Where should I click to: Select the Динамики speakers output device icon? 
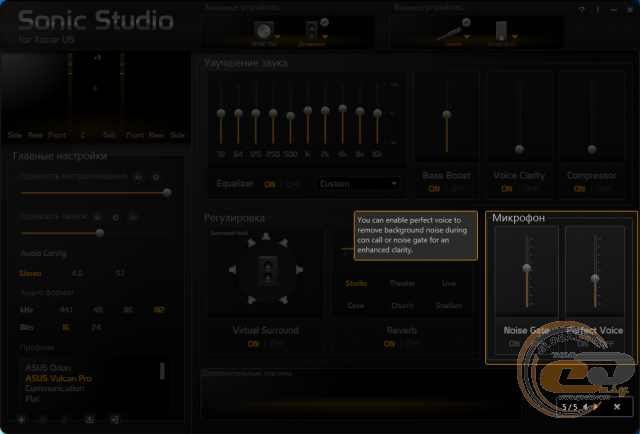(x=312, y=30)
